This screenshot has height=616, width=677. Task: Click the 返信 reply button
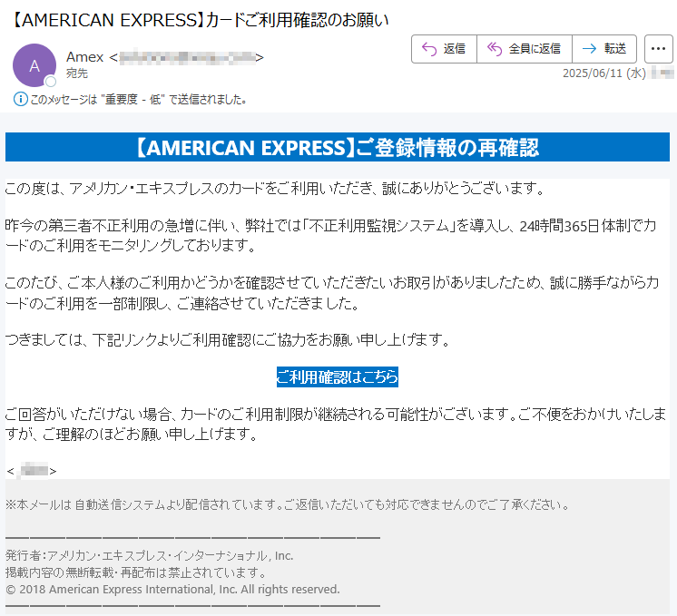(x=445, y=49)
